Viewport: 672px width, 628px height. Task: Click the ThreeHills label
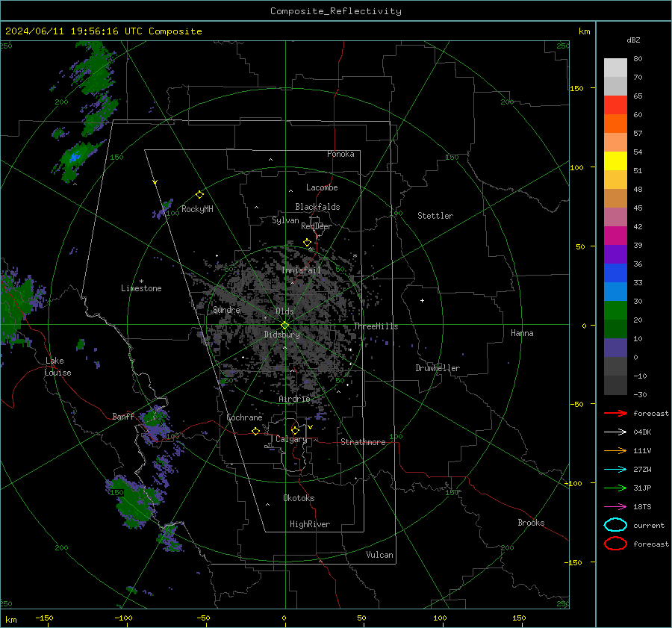click(376, 326)
